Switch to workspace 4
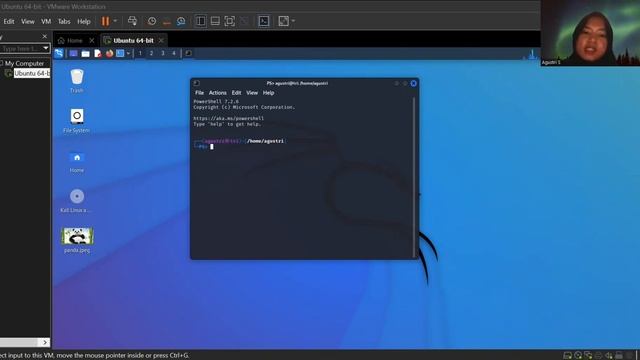Image resolution: width=640 pixels, height=360 pixels. coord(174,53)
